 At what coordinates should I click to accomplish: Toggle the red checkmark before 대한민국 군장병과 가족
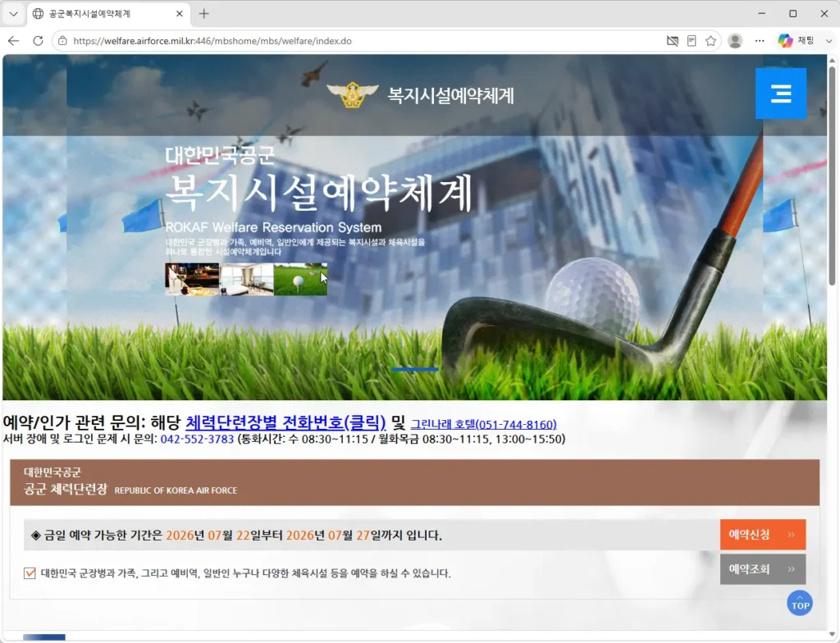point(30,572)
